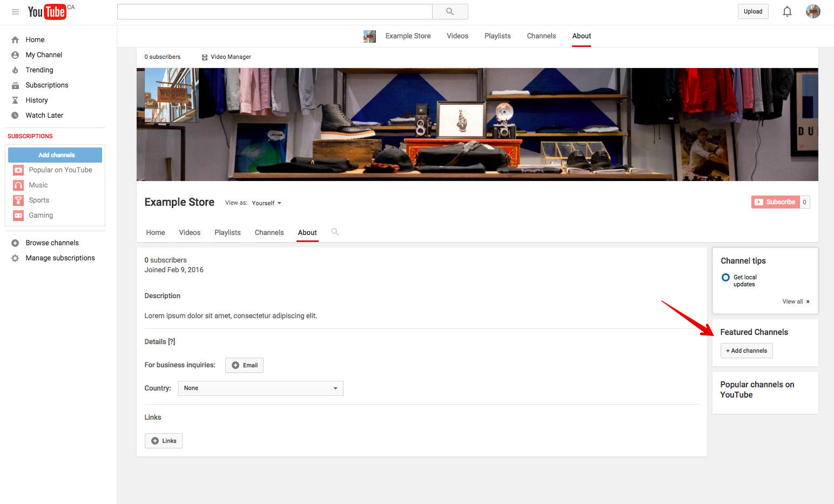Image resolution: width=834 pixels, height=504 pixels.
Task: Click the account avatar in the top bar
Action: [812, 12]
